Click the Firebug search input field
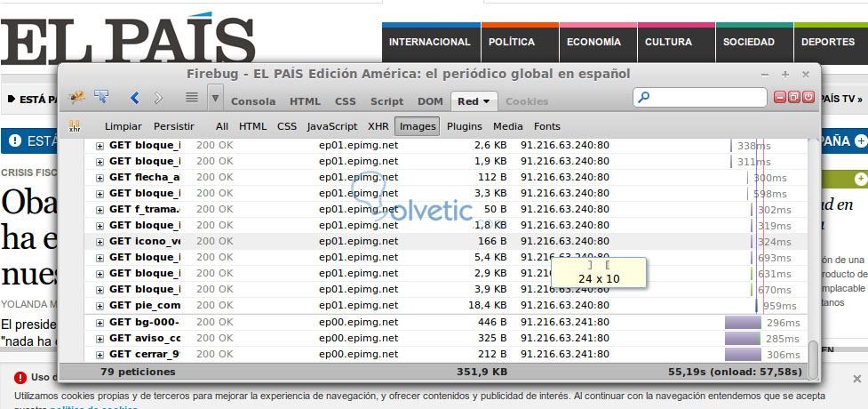 tap(700, 98)
